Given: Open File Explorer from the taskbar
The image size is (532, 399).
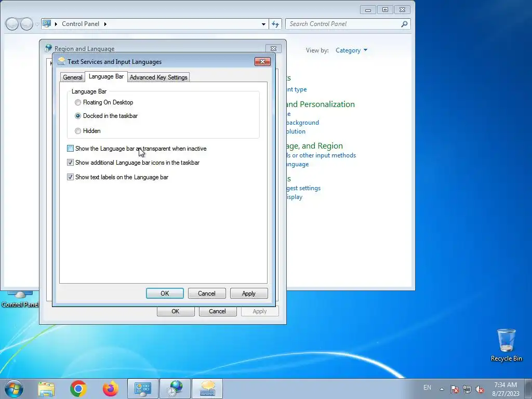Looking at the screenshot, I should click(46, 389).
